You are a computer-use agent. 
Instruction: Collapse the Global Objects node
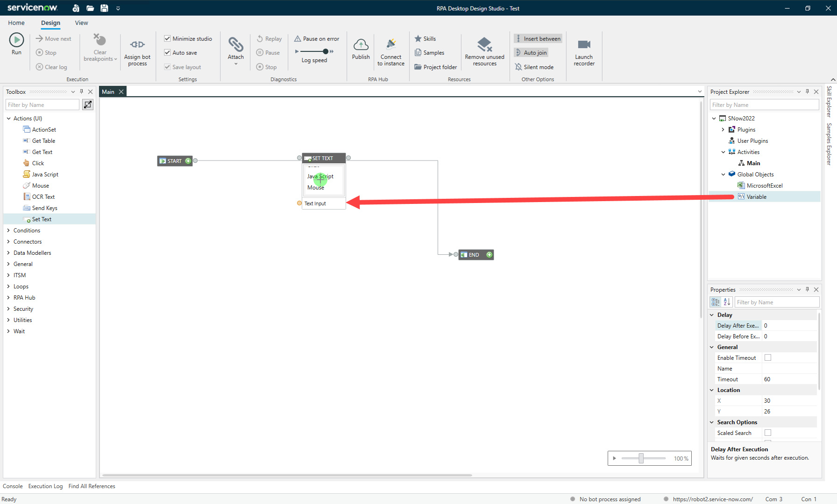point(723,175)
